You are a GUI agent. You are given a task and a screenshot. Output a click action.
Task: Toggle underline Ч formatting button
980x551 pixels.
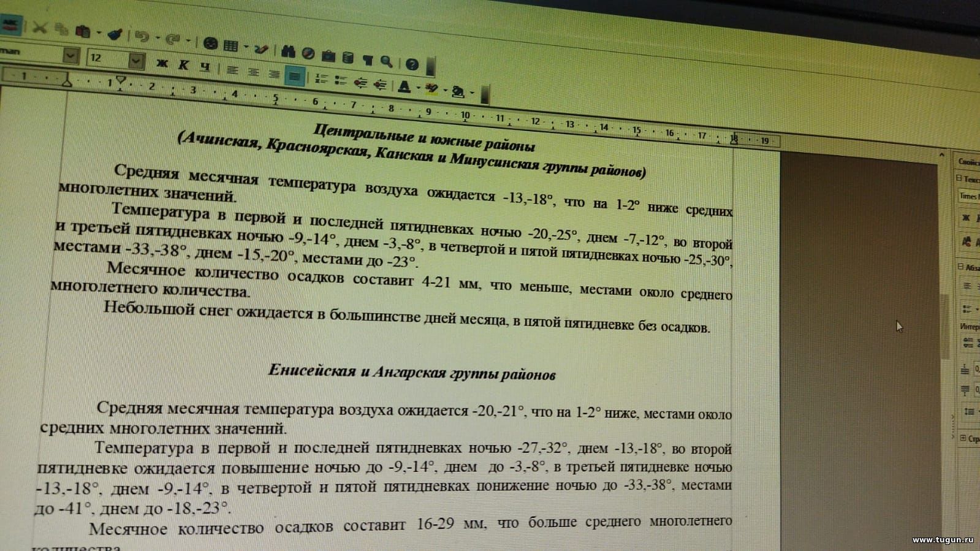(x=205, y=67)
